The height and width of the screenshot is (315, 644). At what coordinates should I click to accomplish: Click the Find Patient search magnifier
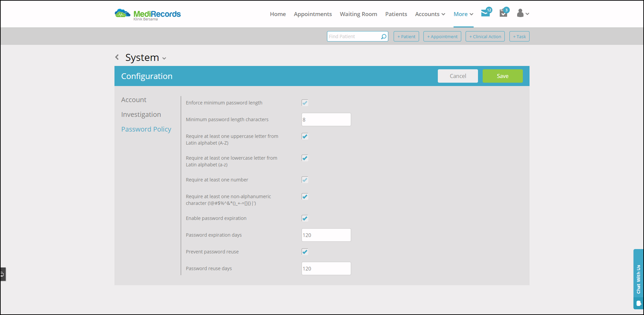point(384,36)
